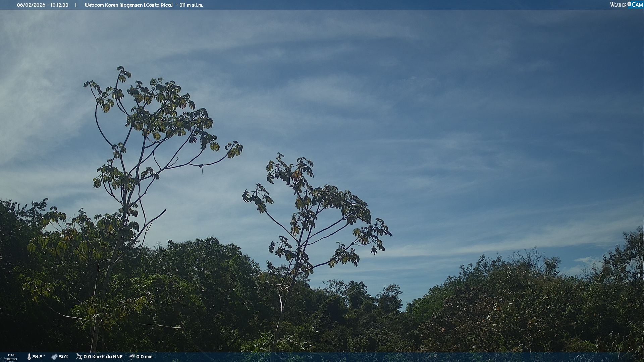Click the 56% humidity reading

click(x=64, y=357)
